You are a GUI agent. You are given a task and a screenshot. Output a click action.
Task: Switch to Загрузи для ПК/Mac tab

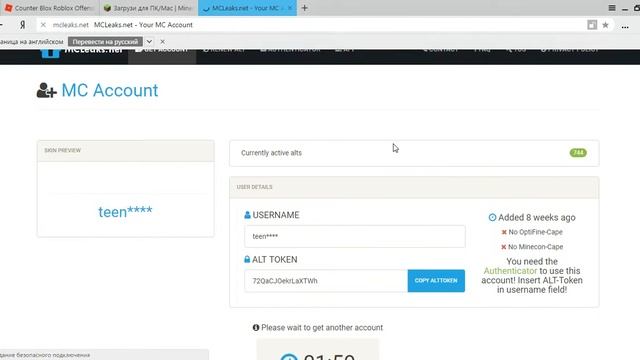[148, 8]
